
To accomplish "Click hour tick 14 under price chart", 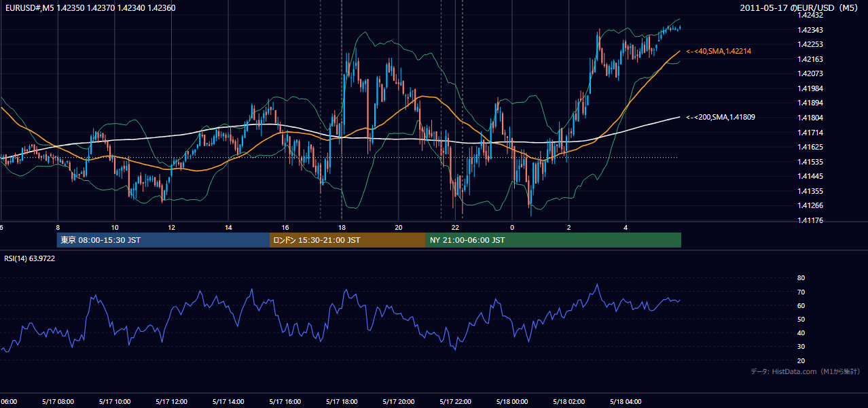I will tap(228, 227).
